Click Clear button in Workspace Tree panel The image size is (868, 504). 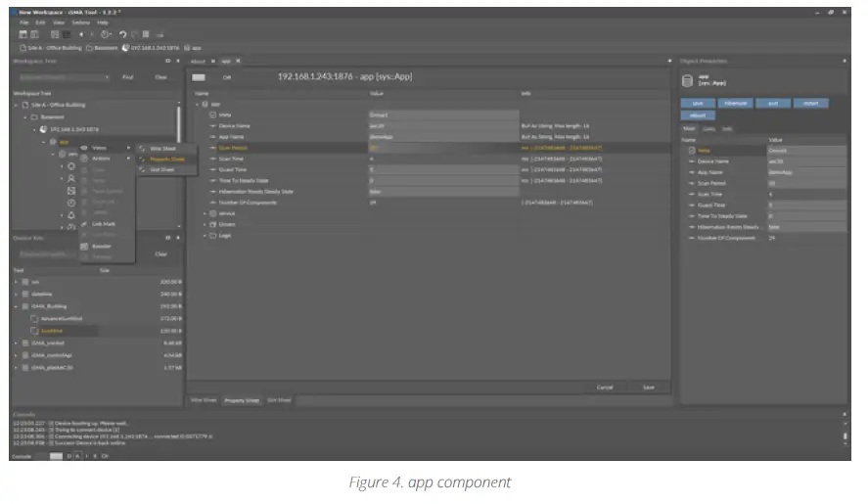pyautogui.click(x=161, y=77)
